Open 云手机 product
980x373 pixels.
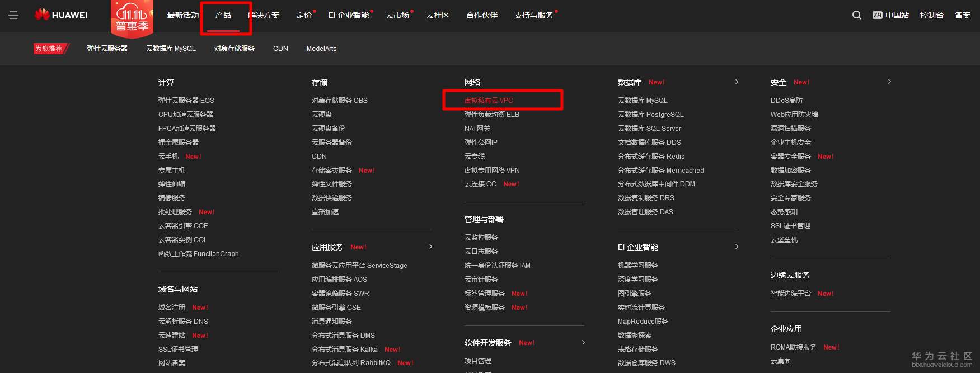point(168,157)
